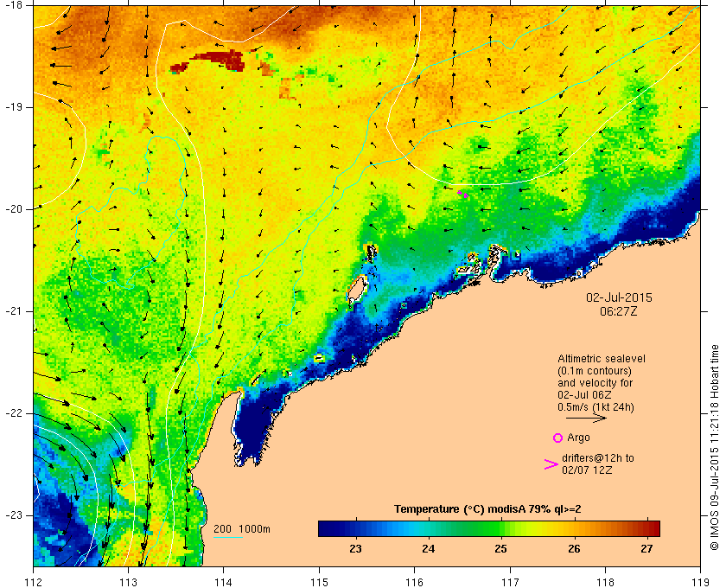Click the colorbar tick label 25
The width and height of the screenshot is (726, 588).
[501, 549]
